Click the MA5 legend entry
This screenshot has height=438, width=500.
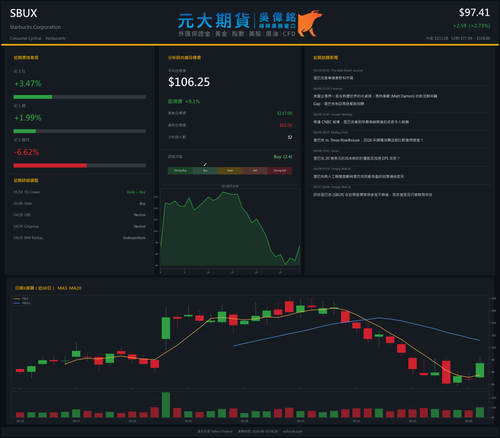(21, 299)
